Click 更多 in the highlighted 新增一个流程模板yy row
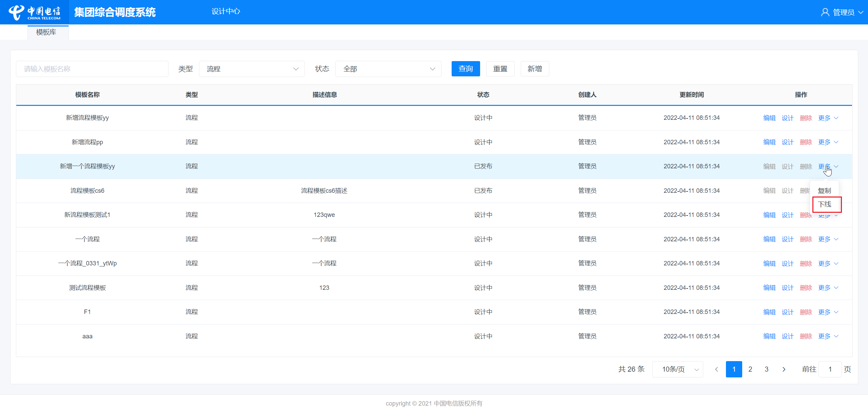 828,166
